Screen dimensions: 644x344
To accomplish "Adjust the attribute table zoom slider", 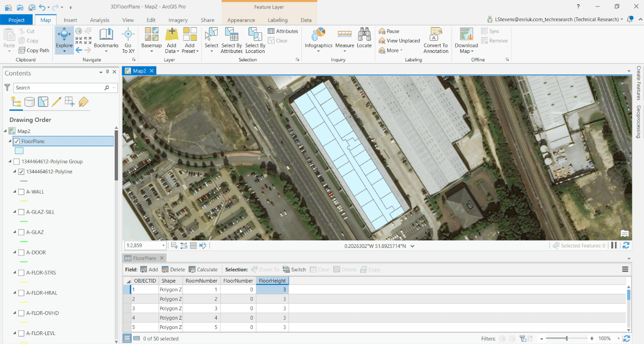I will [566, 338].
